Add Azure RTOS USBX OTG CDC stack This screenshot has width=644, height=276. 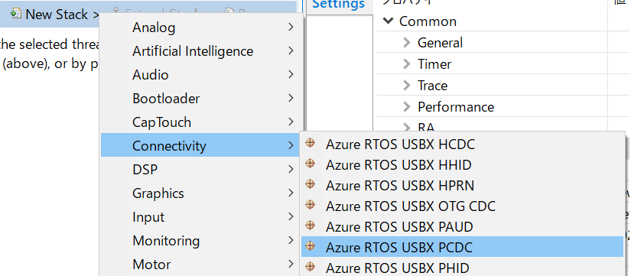[463, 206]
